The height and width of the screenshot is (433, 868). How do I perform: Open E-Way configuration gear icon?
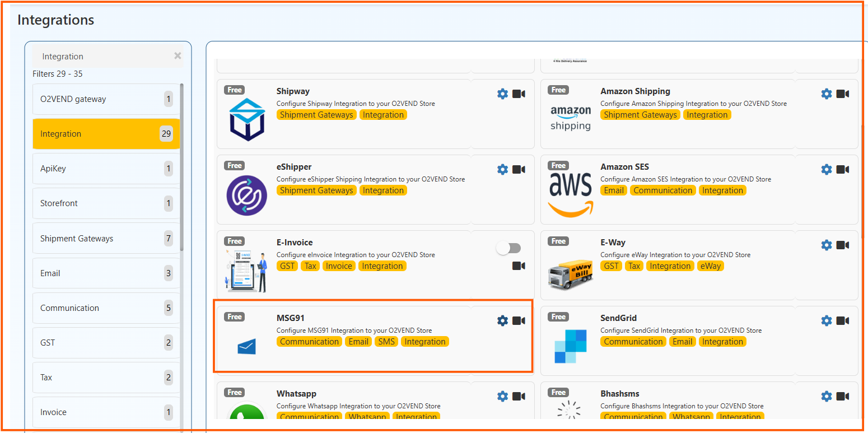tap(826, 245)
